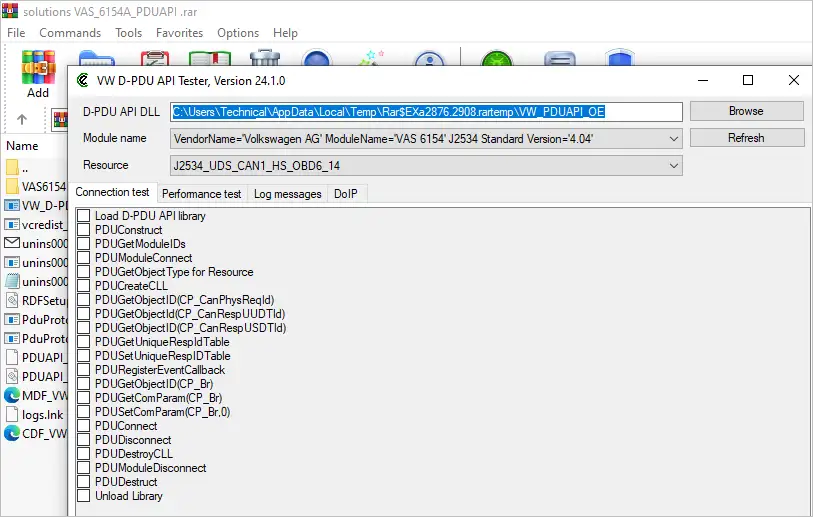Click WinRAR's Info toolbar icon
Viewport: 813px width, 517px height.
(x=429, y=58)
